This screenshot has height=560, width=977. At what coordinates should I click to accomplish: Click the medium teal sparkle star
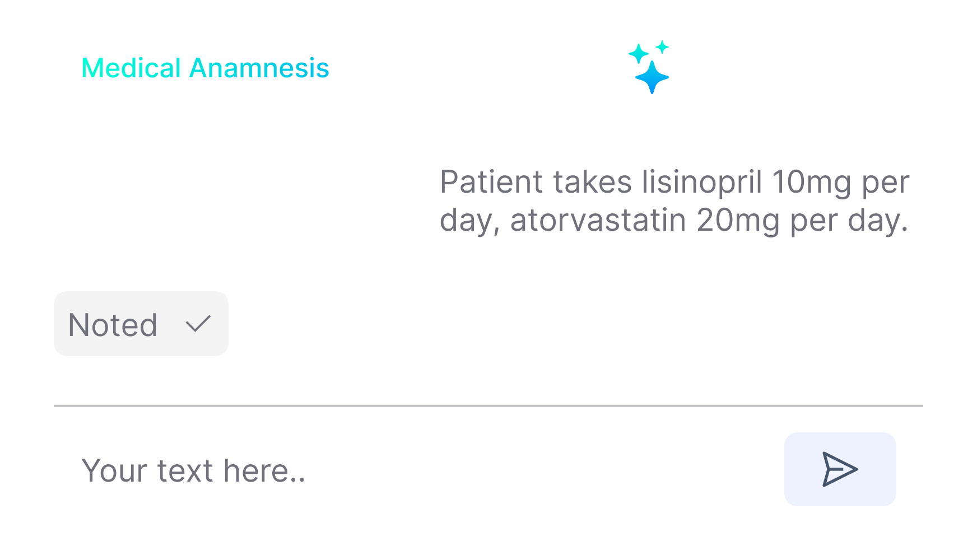click(x=638, y=54)
